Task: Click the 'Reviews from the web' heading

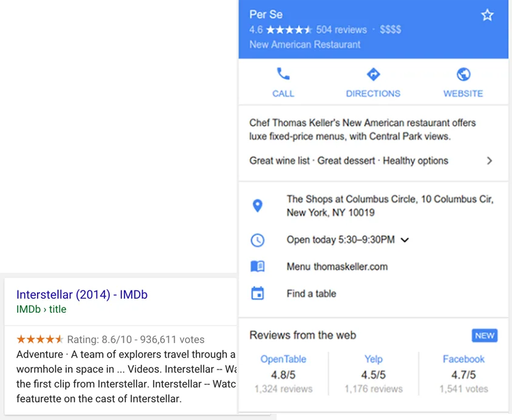Action: [x=303, y=335]
